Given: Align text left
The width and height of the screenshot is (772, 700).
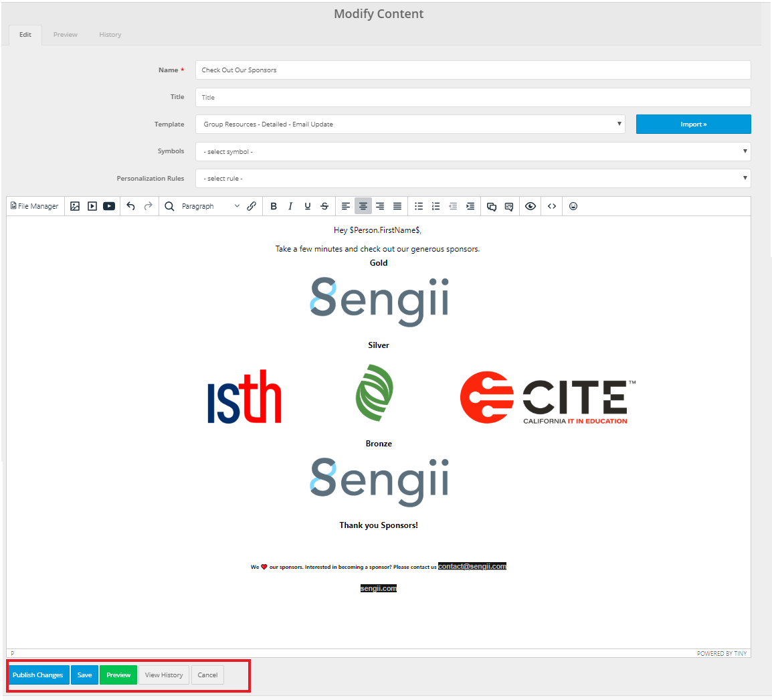Looking at the screenshot, I should (x=346, y=206).
